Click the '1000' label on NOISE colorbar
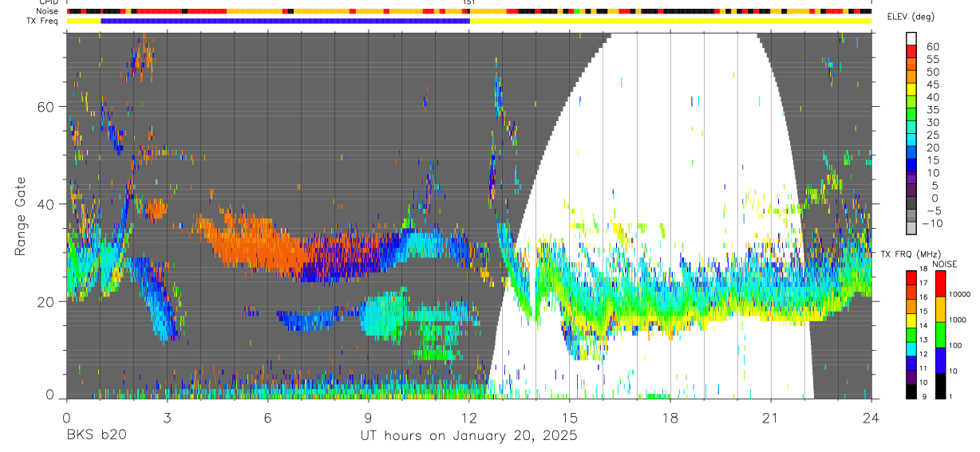Viewport: 980px width, 452px height. tap(959, 320)
